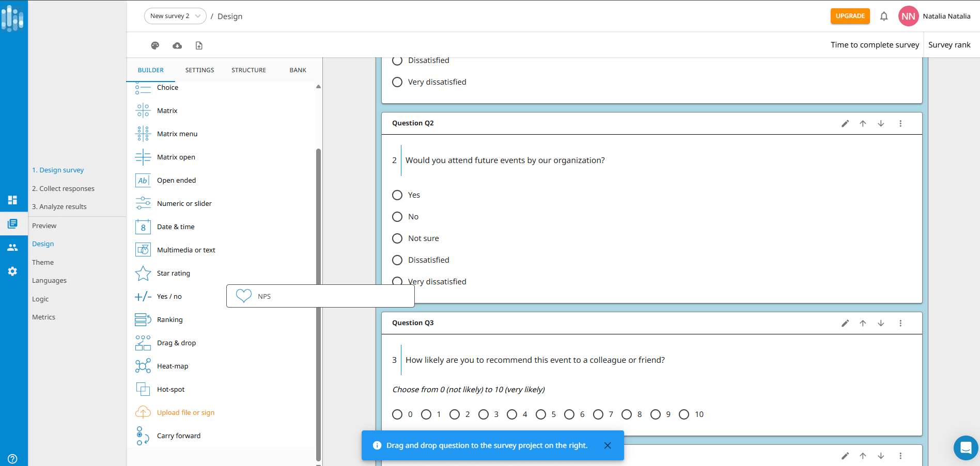Choose rating 0 in Question 3
The image size is (980, 466).
[x=397, y=414]
